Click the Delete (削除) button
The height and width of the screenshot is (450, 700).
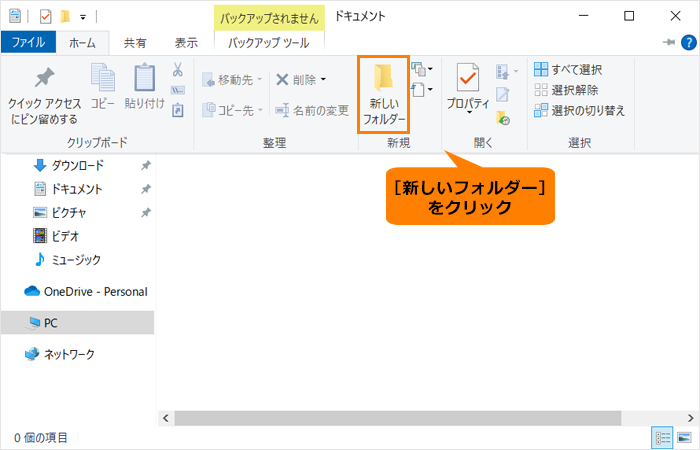point(296,80)
